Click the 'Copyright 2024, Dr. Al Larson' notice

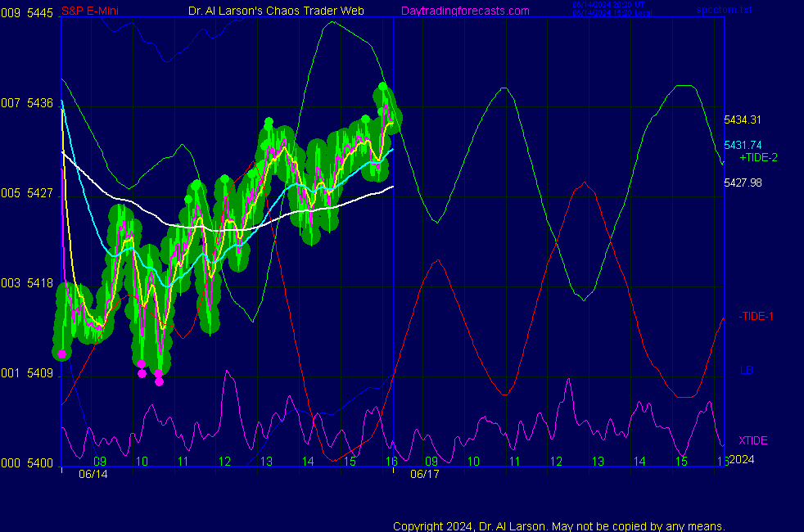(559, 526)
